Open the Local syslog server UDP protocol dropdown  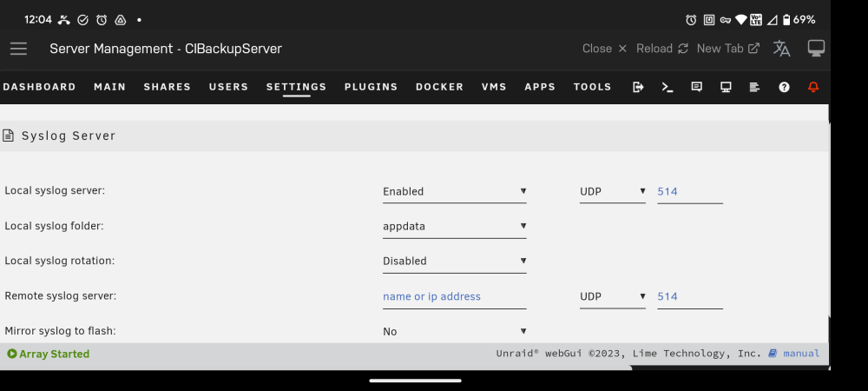pos(612,192)
